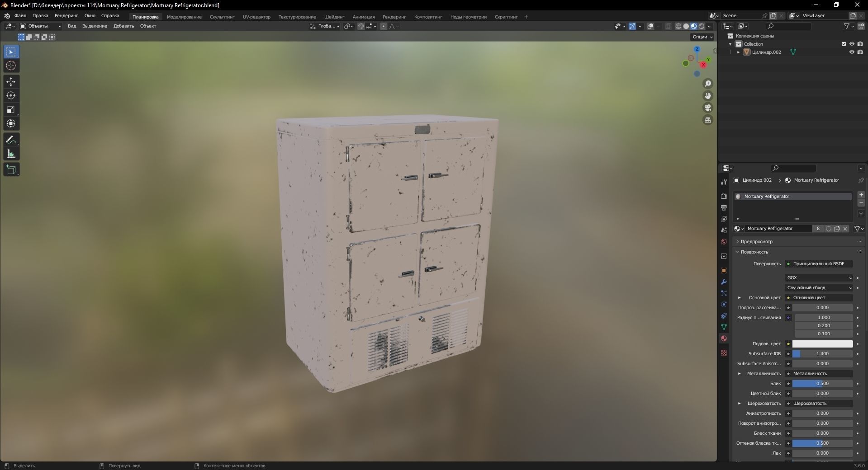Open the Tool properties tab
Image resolution: width=868 pixels, height=470 pixels.
[x=724, y=182]
